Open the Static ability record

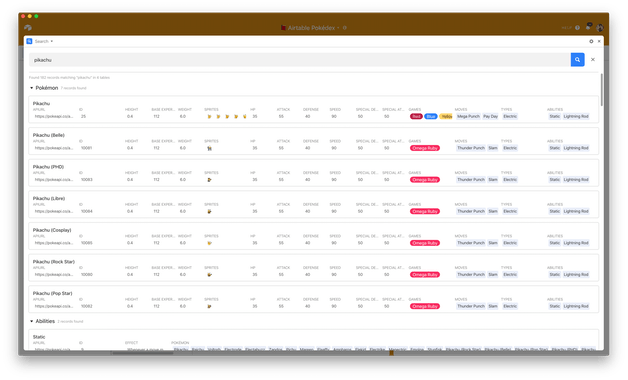click(x=314, y=340)
